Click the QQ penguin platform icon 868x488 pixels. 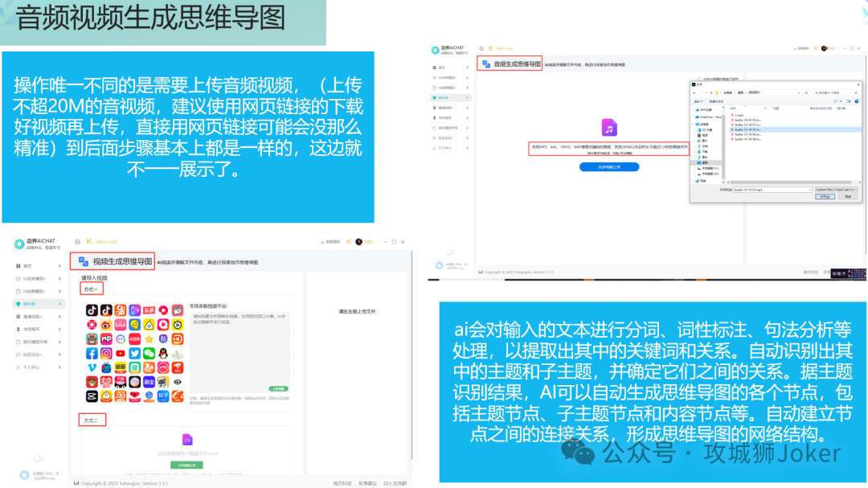(x=163, y=354)
